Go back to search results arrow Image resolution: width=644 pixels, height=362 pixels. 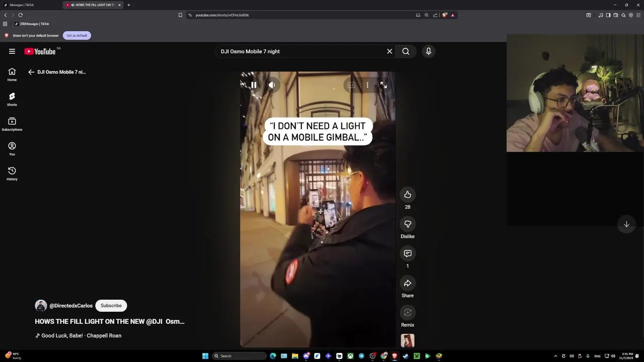(31, 72)
